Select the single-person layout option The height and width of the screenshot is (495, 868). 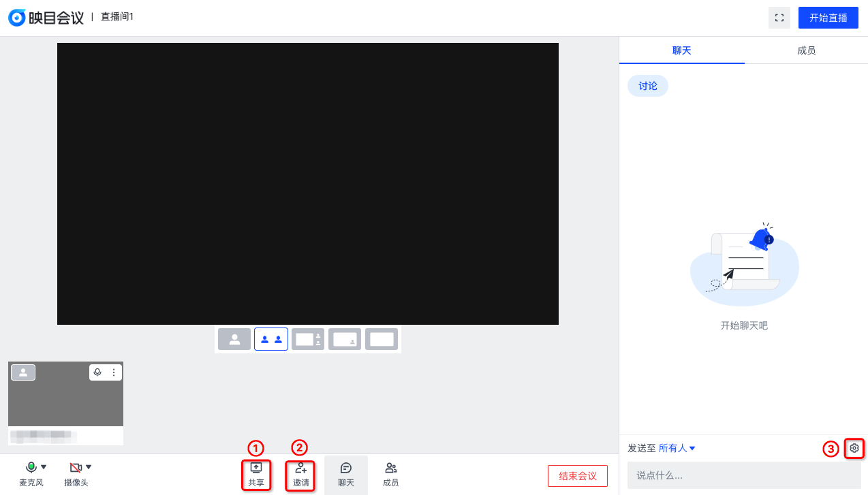(x=234, y=339)
